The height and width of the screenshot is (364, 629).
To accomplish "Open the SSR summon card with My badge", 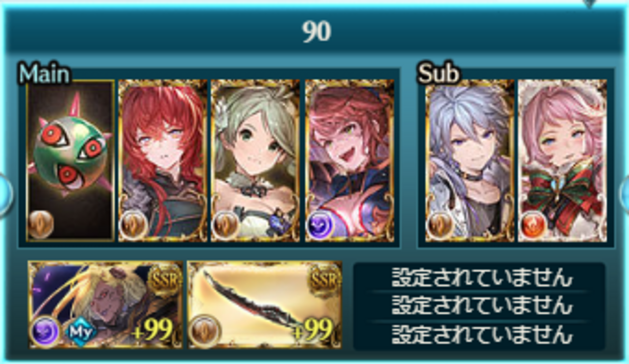I will [x=105, y=305].
